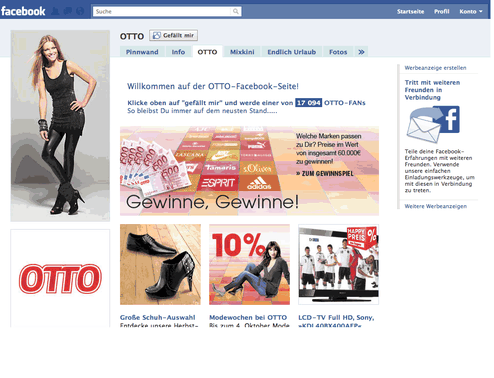Open the Konto dropdown menu
The height and width of the screenshot is (378, 494).
(x=471, y=11)
